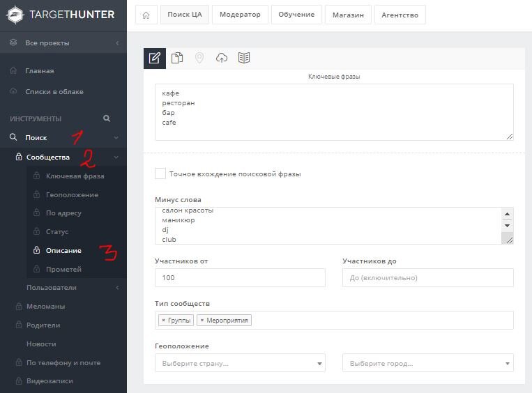This screenshot has width=532, height=393.
Task: Click the layers icon beside Все проекты
Action: click(x=13, y=43)
